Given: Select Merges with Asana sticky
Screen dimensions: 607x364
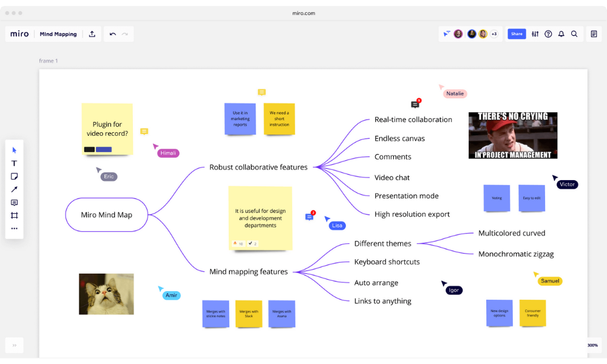Looking at the screenshot, I should coord(282,314).
